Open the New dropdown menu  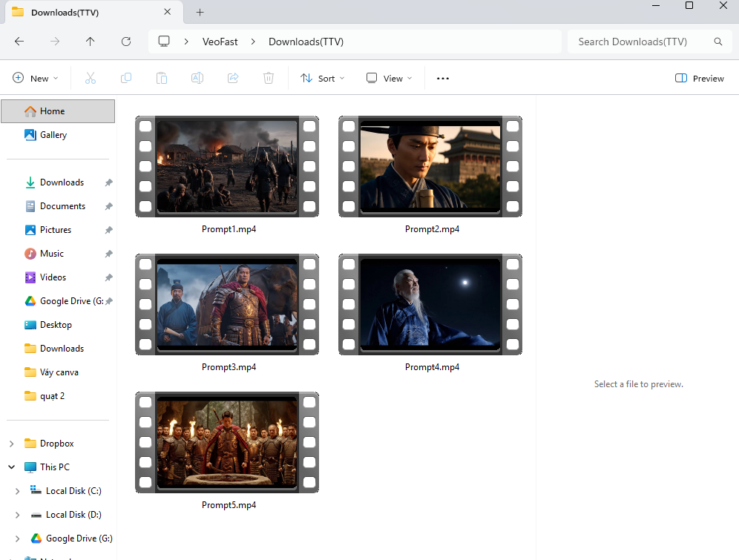(36, 78)
